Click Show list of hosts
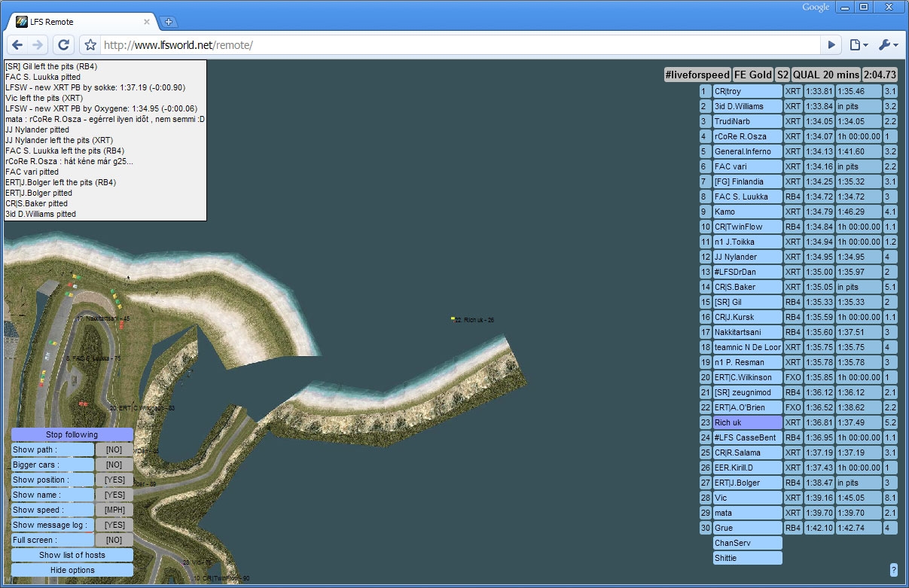Viewport: 909px width, 588px height. point(72,555)
